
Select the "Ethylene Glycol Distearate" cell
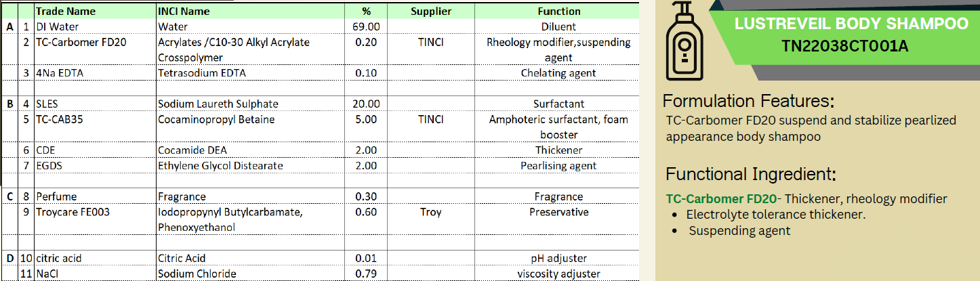(220, 165)
